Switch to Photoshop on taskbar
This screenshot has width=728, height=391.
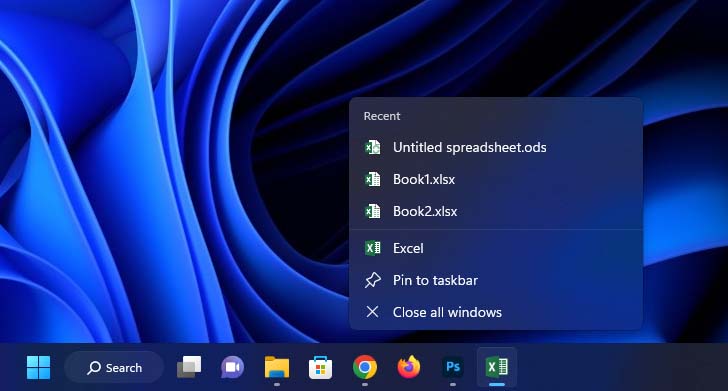tap(453, 367)
